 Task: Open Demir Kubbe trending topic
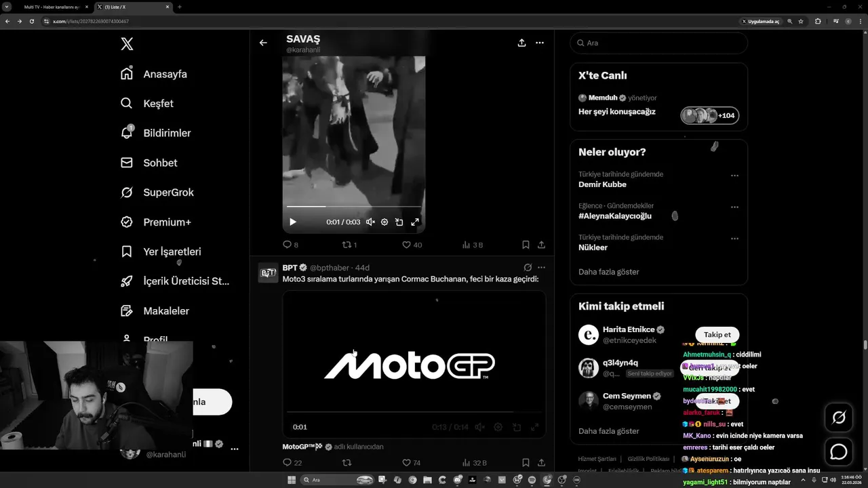[x=602, y=184]
